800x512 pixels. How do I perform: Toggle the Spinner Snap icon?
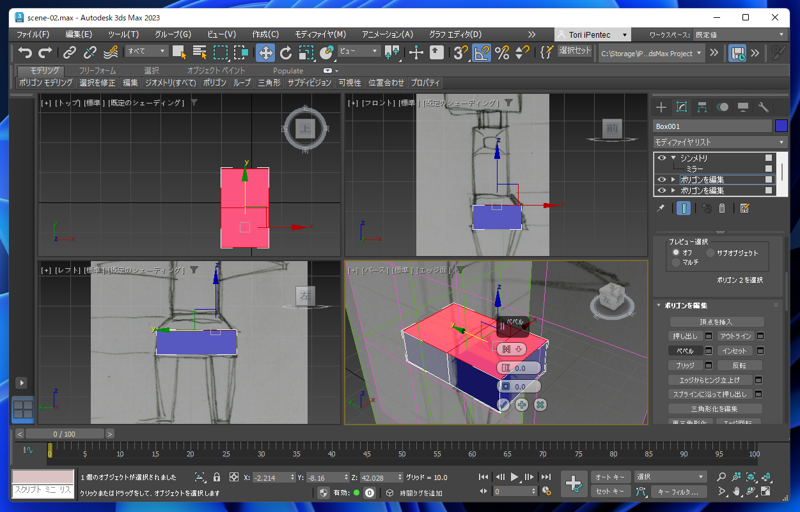[522, 52]
